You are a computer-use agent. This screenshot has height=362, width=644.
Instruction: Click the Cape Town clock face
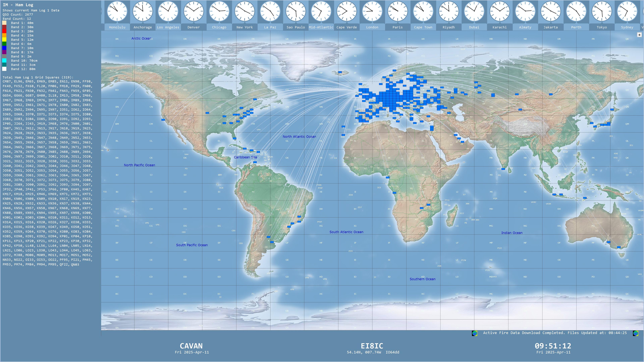point(423,11)
